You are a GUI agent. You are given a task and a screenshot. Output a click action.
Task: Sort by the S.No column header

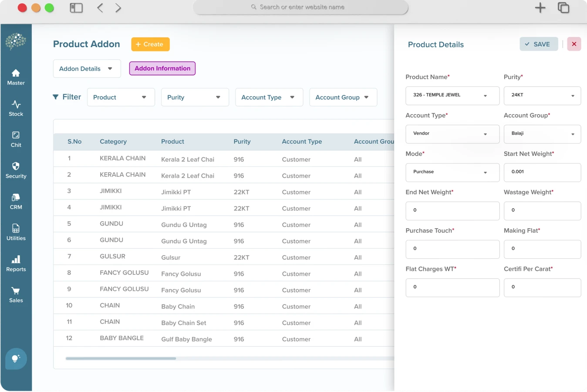[74, 142]
